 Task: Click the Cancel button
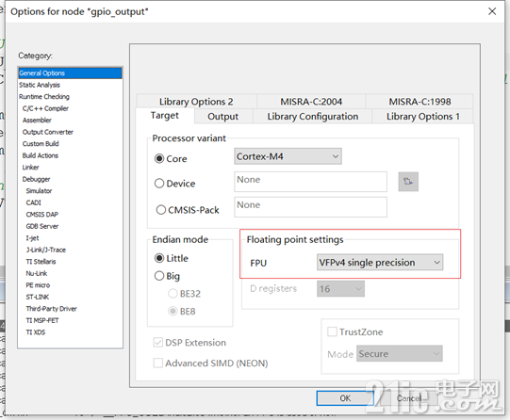point(409,398)
